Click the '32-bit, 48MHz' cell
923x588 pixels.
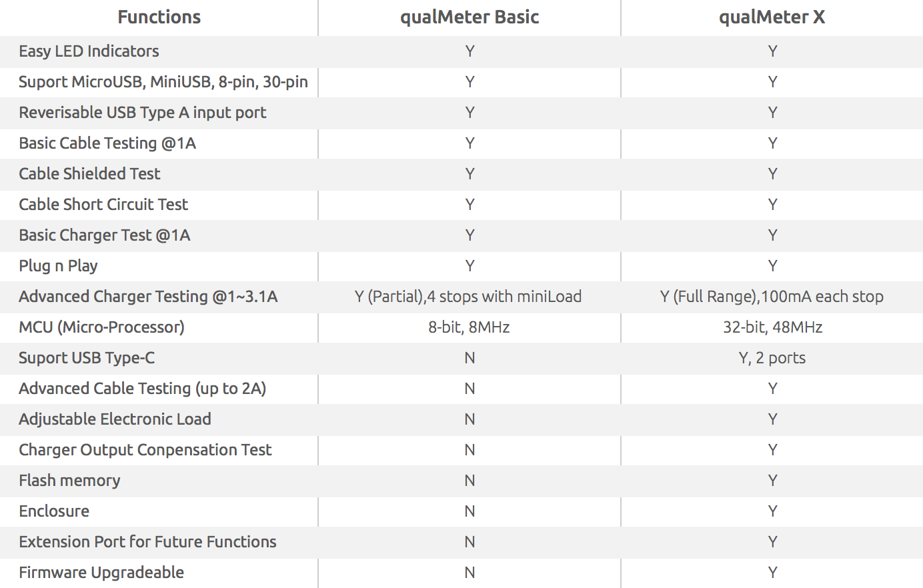point(772,327)
